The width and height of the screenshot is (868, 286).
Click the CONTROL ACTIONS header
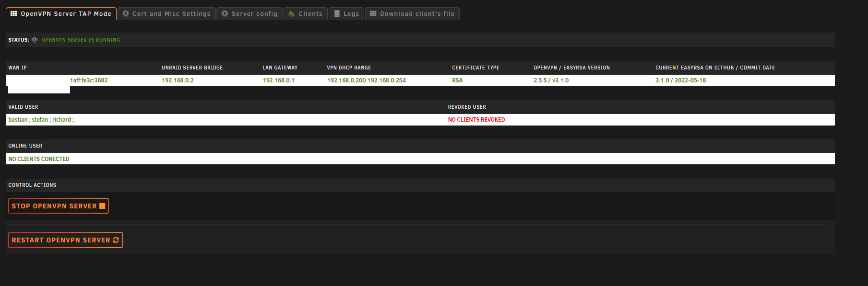point(32,185)
